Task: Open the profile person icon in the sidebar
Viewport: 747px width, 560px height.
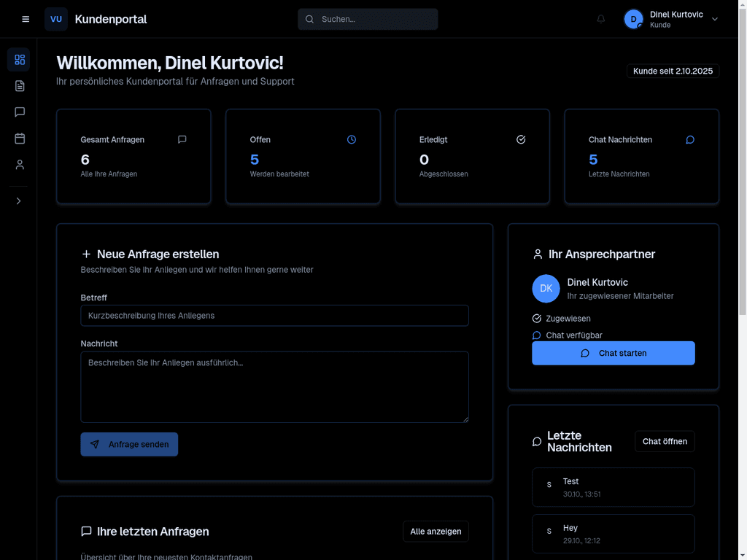Action: tap(19, 164)
